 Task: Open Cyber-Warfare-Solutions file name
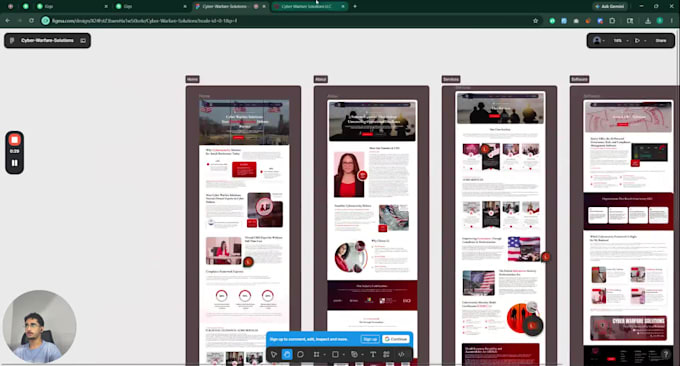(x=47, y=40)
